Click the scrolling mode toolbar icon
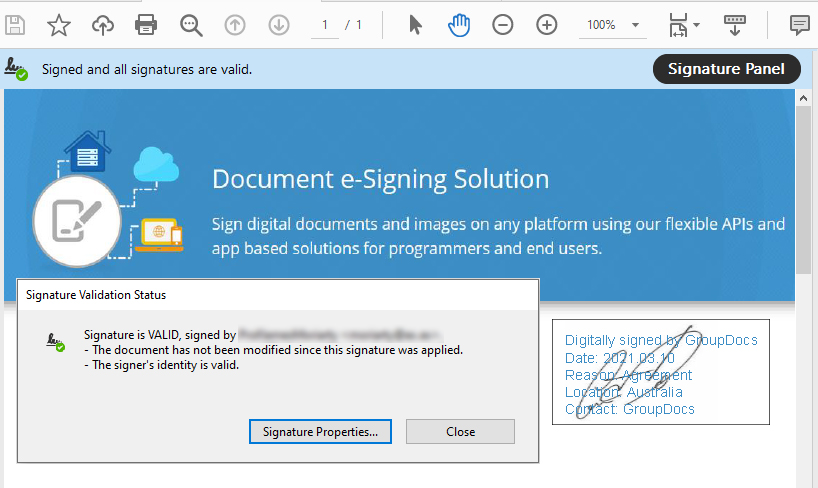 tap(735, 25)
